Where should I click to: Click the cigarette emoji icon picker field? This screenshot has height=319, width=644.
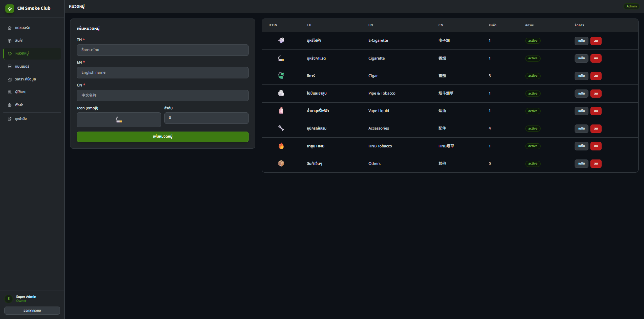click(119, 120)
